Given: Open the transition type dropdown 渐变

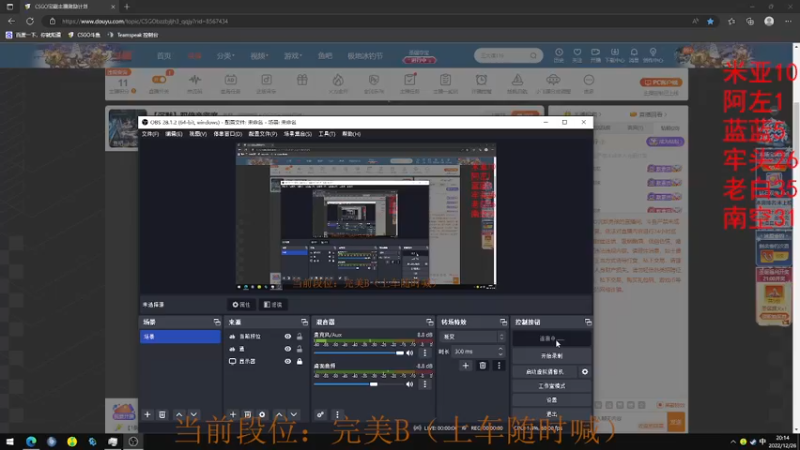Looking at the screenshot, I should tap(473, 337).
